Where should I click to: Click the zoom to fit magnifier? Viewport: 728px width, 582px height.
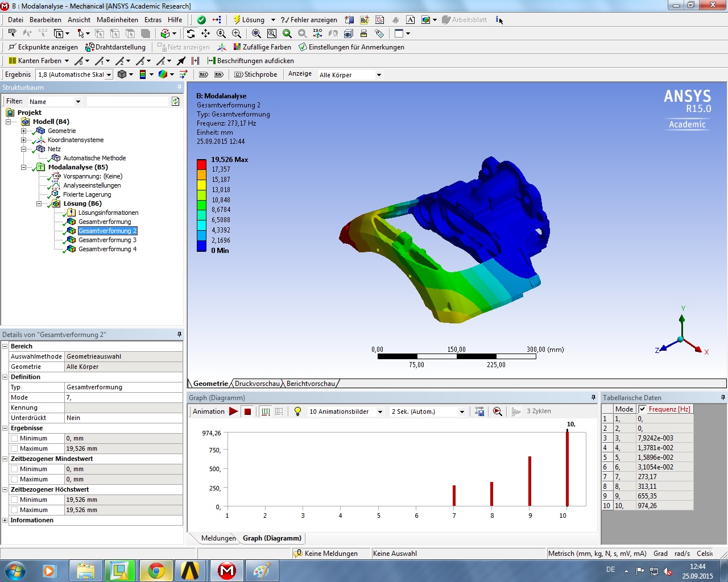coord(257,34)
